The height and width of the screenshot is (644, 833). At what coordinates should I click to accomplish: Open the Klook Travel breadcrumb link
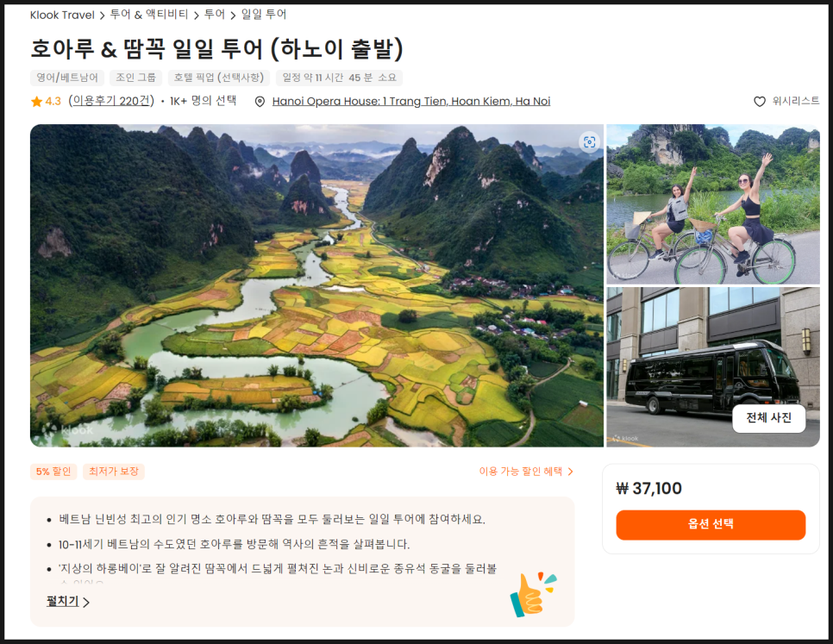(x=62, y=15)
